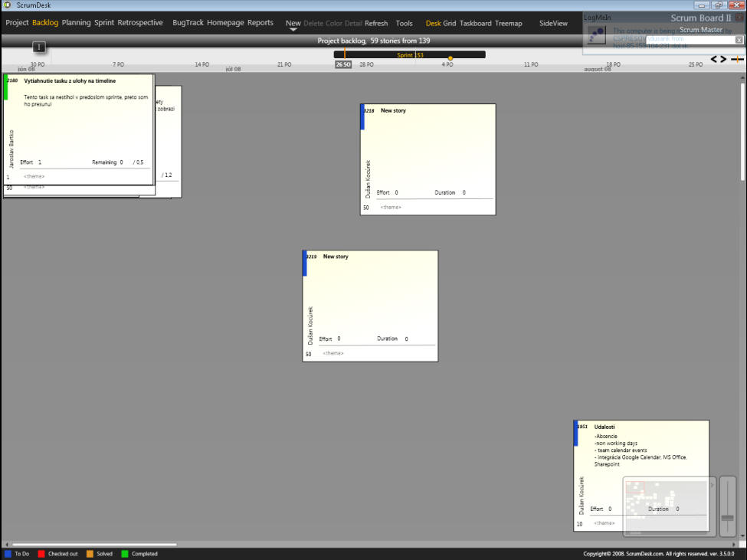This screenshot has width=747, height=560.
Task: Move timeline forward with right arrow
Action: click(x=723, y=59)
